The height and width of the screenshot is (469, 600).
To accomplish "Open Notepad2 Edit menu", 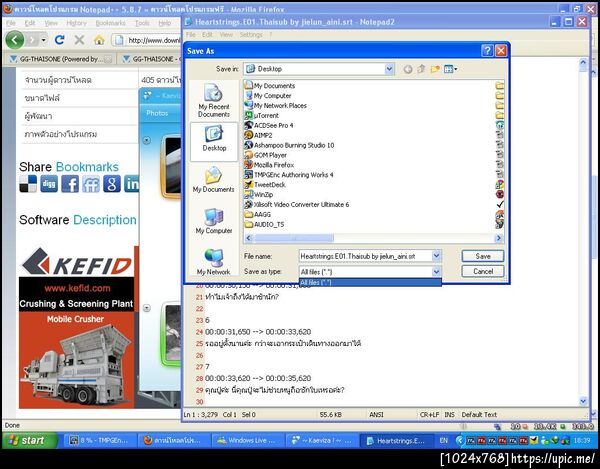I will pos(207,35).
